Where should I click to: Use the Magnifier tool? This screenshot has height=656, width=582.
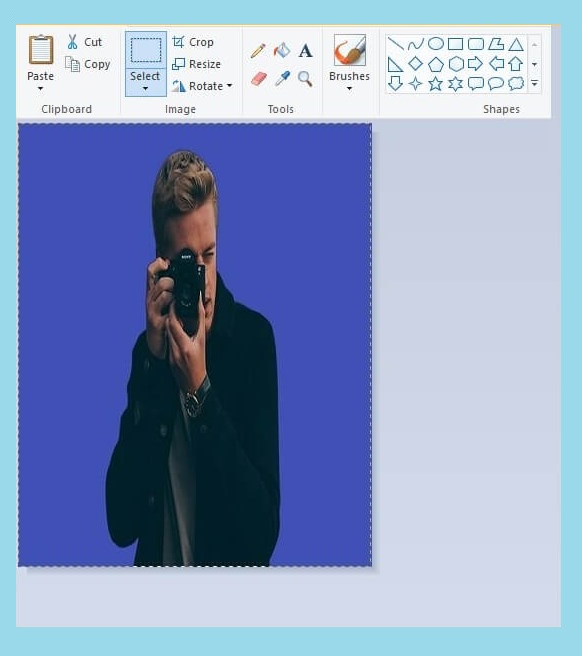(x=305, y=79)
